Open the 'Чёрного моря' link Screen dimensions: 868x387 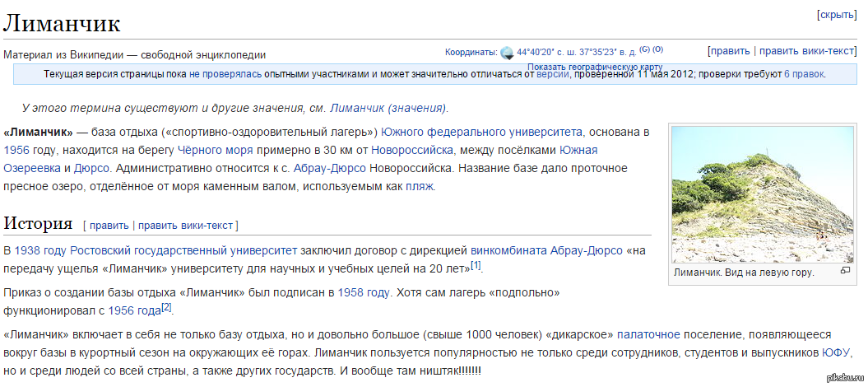point(207,150)
